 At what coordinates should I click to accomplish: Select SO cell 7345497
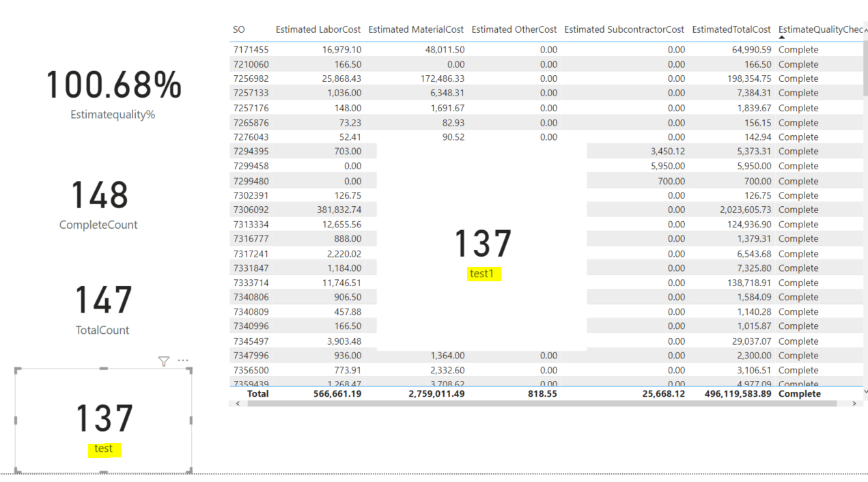click(x=251, y=341)
